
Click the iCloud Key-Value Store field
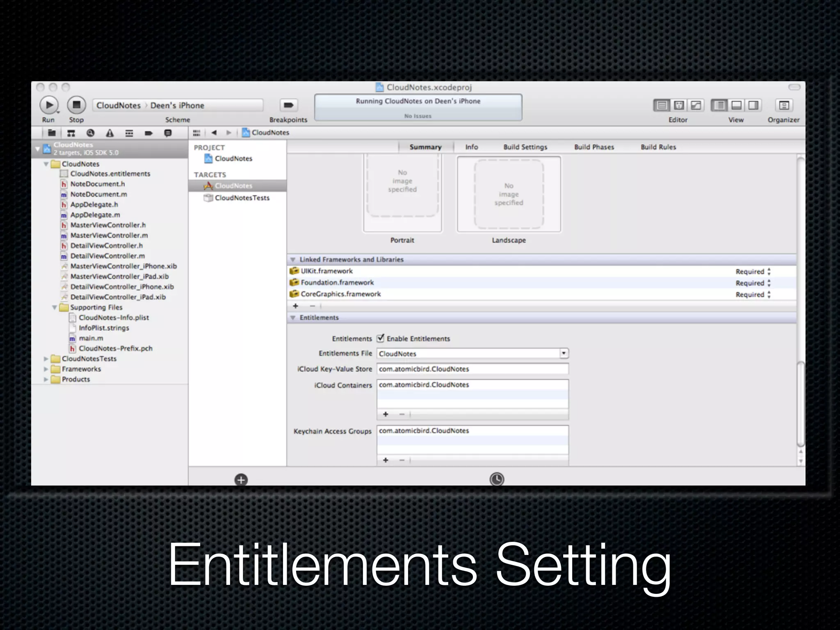pyautogui.click(x=472, y=369)
